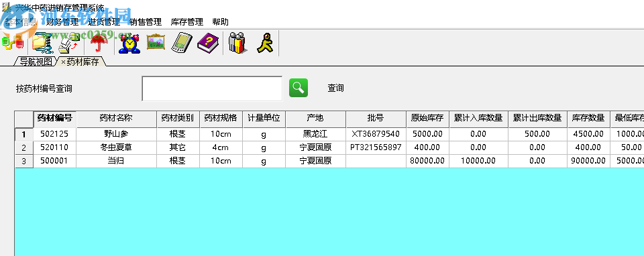Screen dimensions: 644x256
Task: Click the stacked papers toolbar icon
Action: [69, 43]
